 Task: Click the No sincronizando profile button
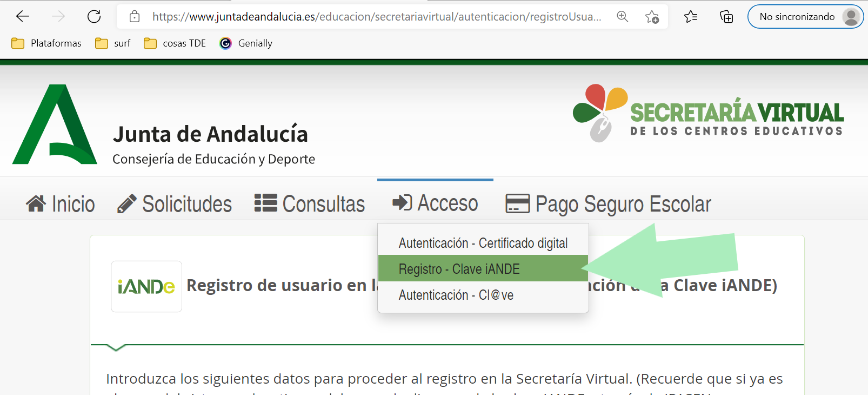(805, 17)
